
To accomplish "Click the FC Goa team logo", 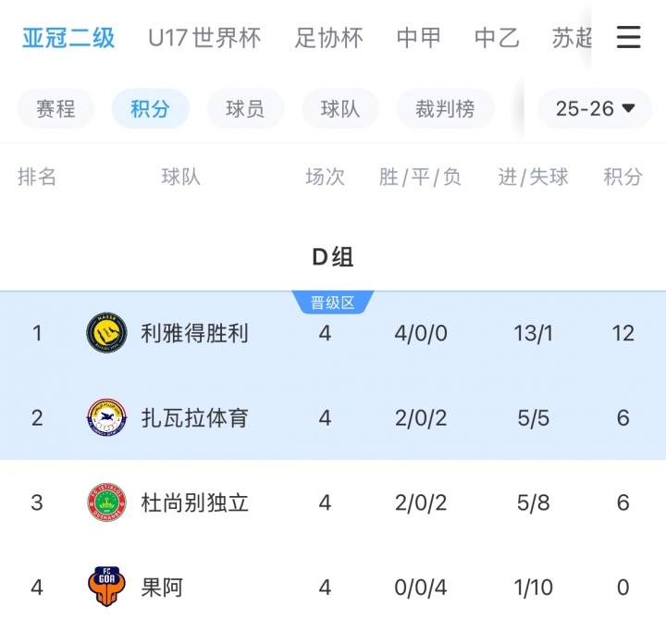I will (x=106, y=587).
